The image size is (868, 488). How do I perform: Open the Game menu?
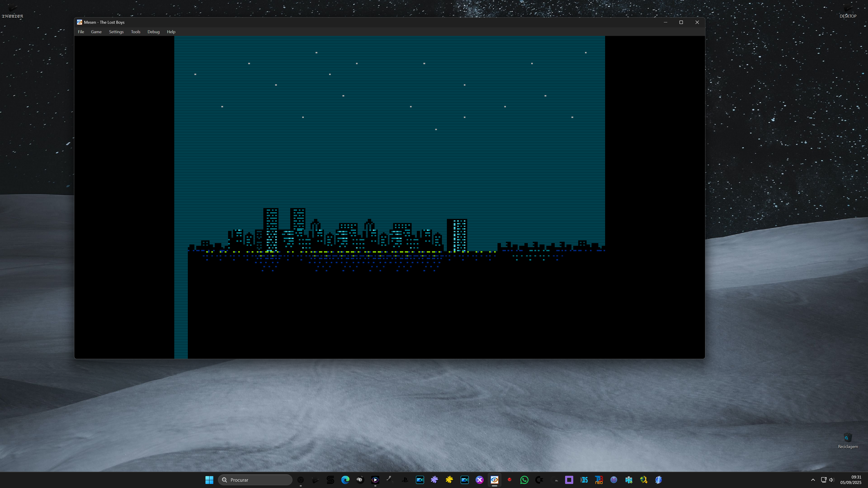(x=96, y=32)
